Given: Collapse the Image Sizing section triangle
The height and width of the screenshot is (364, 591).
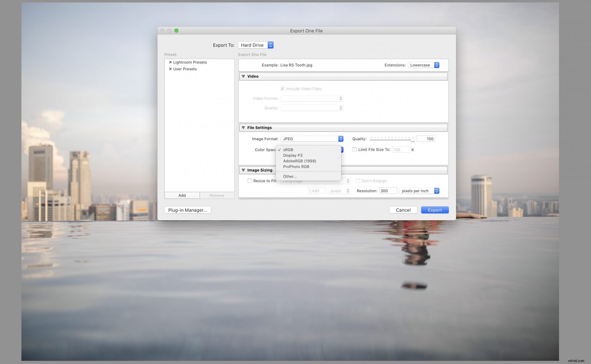Looking at the screenshot, I should click(x=243, y=170).
